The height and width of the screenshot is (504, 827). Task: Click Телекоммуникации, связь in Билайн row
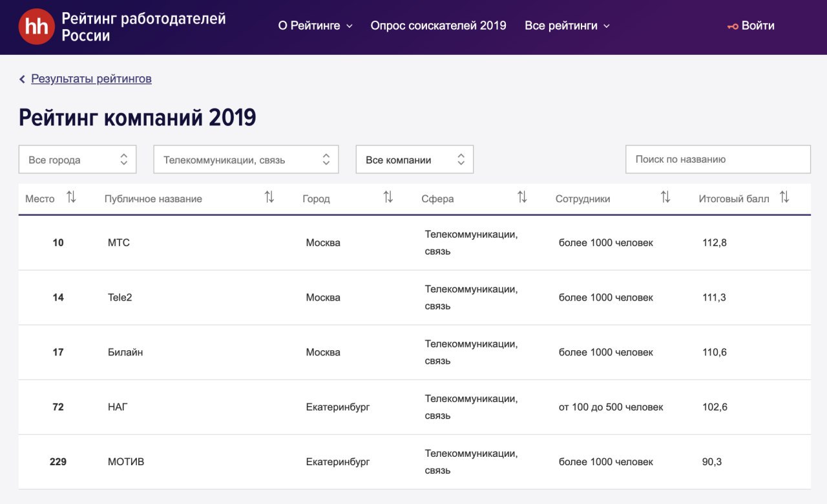coord(472,353)
